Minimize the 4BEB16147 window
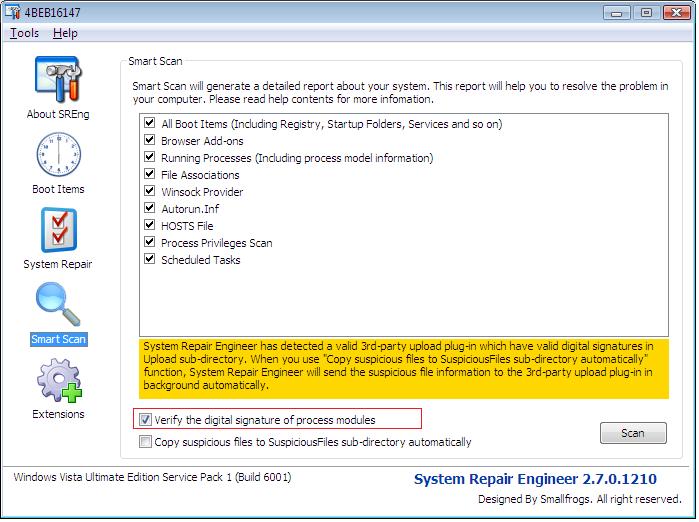This screenshot has width=699, height=522. pos(617,13)
